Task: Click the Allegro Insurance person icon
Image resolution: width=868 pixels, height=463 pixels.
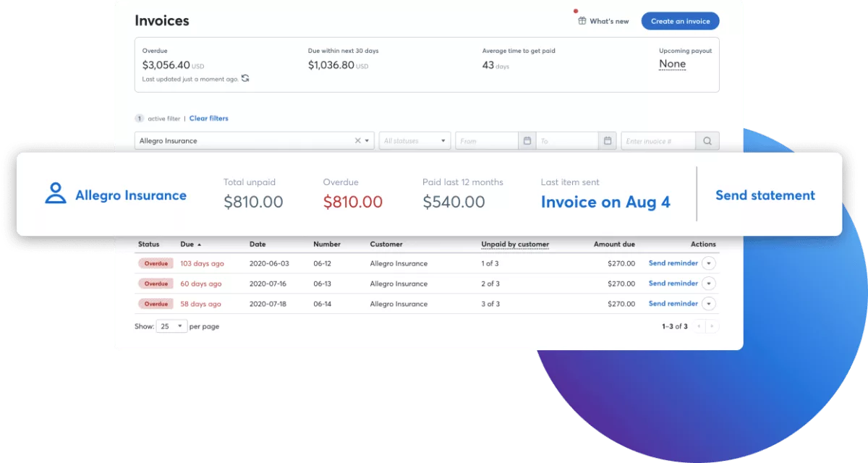Action: click(56, 193)
